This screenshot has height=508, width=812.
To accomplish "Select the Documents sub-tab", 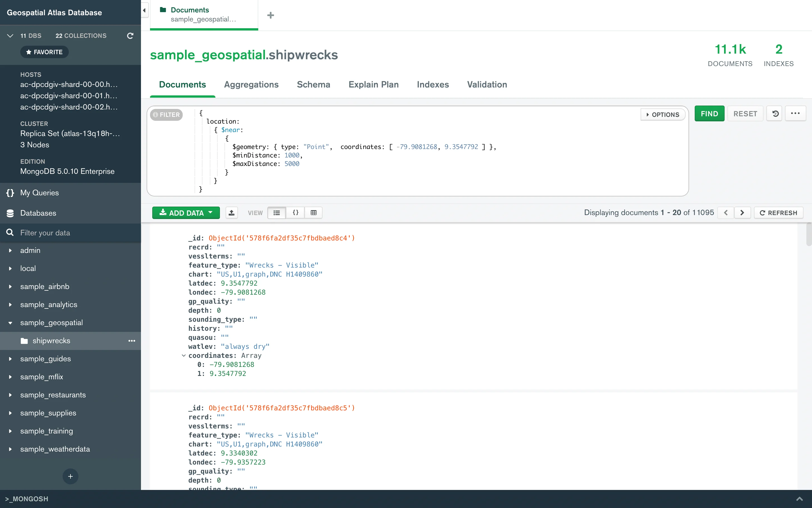I will 182,85.
